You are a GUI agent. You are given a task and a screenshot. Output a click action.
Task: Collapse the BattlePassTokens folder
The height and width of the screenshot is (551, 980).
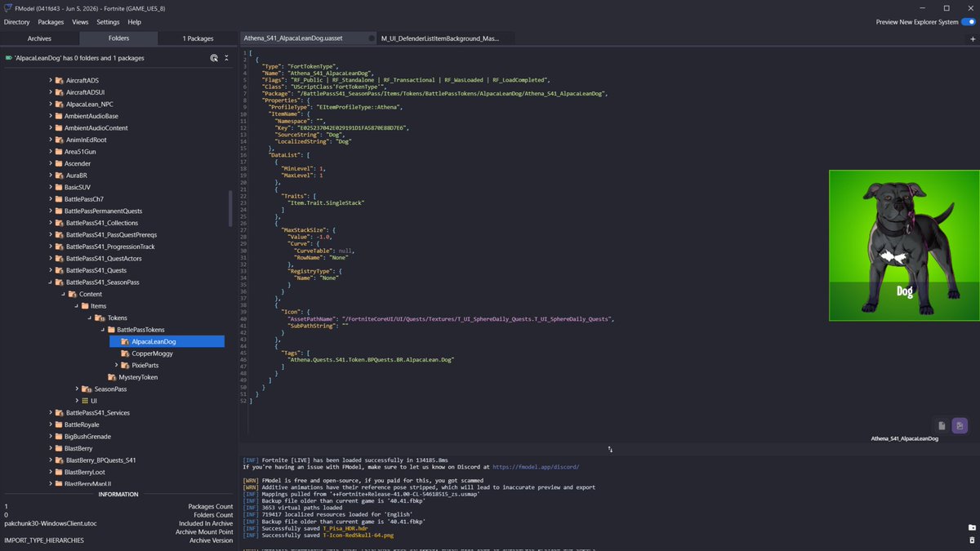tap(102, 329)
